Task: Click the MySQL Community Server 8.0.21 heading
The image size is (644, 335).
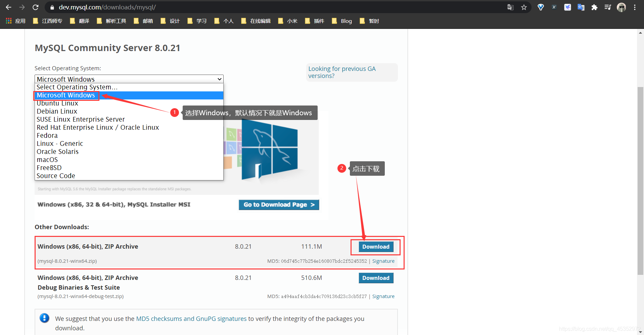Action: 107,48
